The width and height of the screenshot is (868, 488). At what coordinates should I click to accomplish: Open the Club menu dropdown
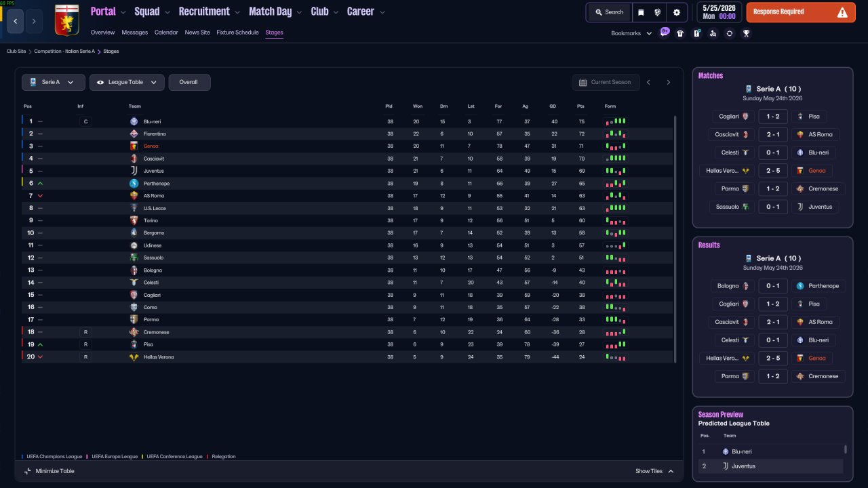(x=324, y=12)
